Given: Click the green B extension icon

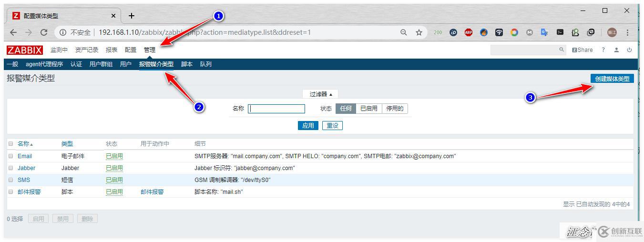Looking at the screenshot, I should point(575,32).
